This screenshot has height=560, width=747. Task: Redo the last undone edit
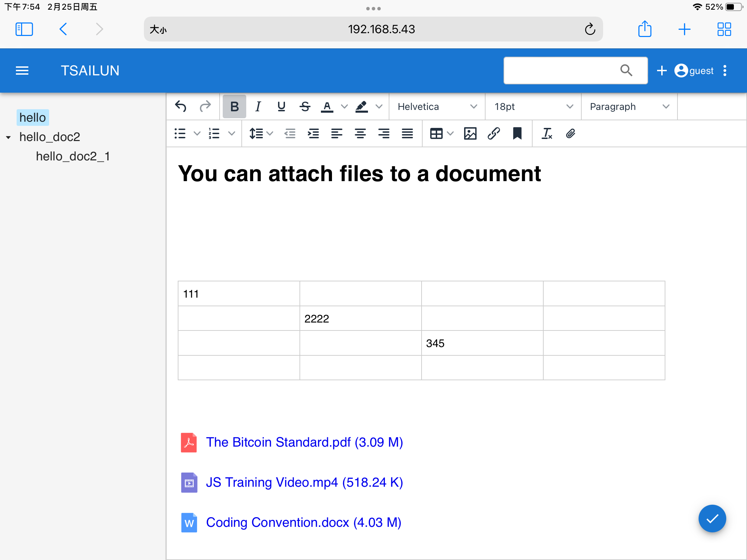pos(205,106)
